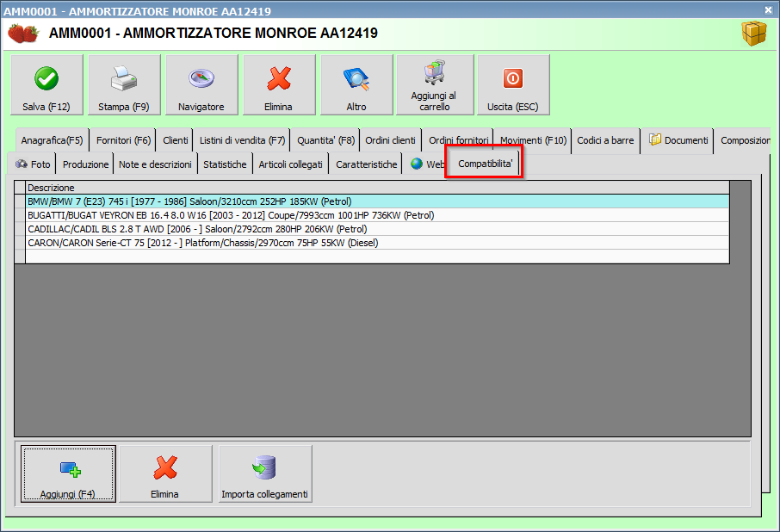Viewport: 780px width, 532px height.
Task: Click the Aggiungi (F4) monitor plus icon
Action: pyautogui.click(x=70, y=469)
